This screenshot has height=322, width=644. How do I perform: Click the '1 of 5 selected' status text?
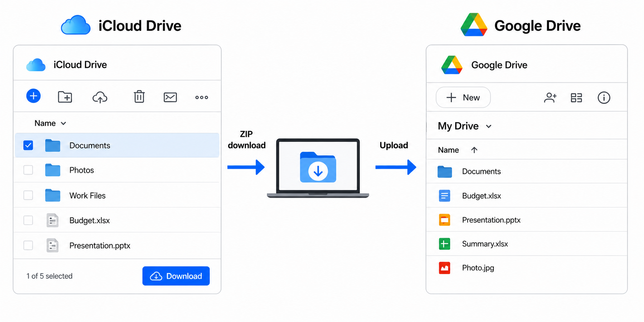[49, 276]
